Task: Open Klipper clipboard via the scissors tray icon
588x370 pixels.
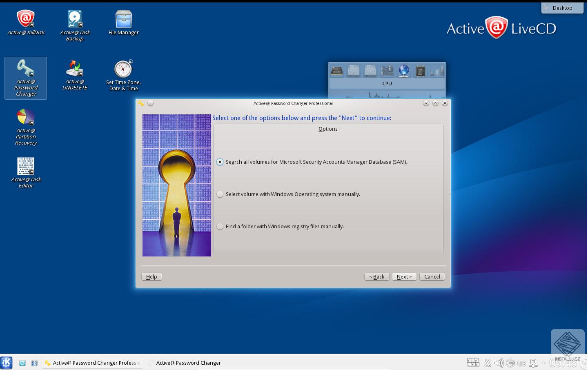Action: (x=488, y=363)
